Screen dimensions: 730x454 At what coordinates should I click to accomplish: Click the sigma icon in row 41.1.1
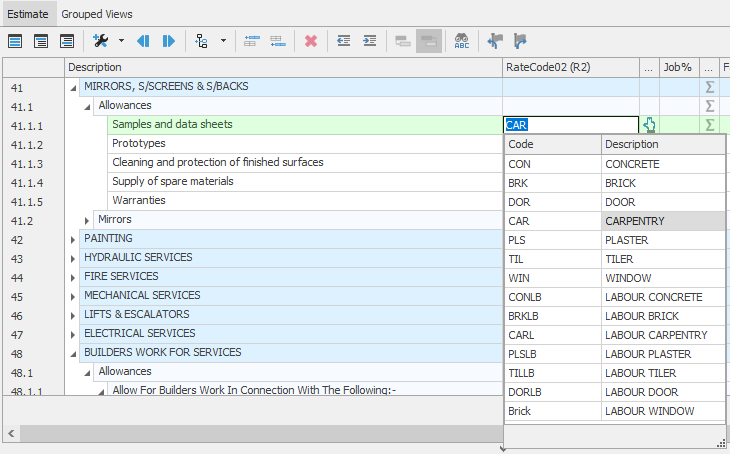point(710,125)
